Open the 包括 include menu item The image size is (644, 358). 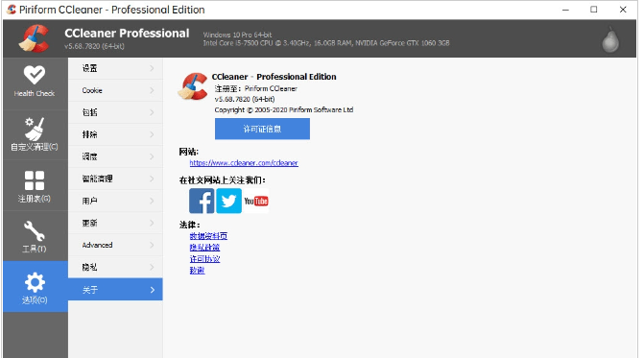point(115,112)
